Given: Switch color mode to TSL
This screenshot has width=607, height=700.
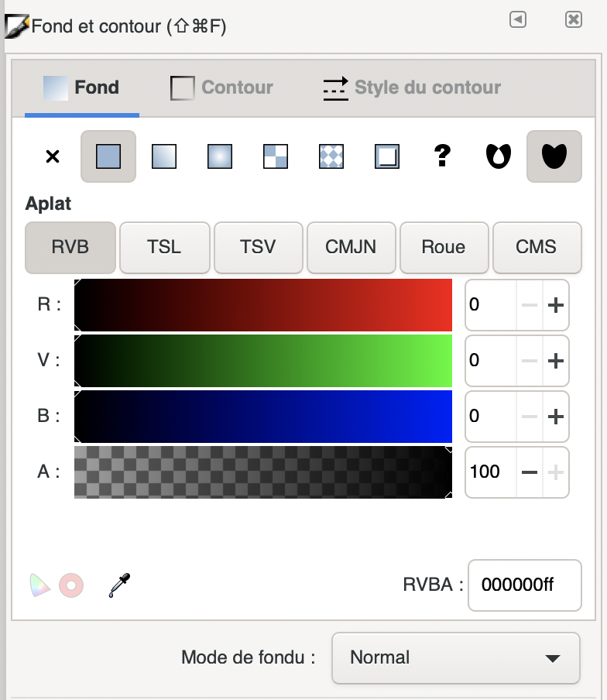Looking at the screenshot, I should click(164, 248).
